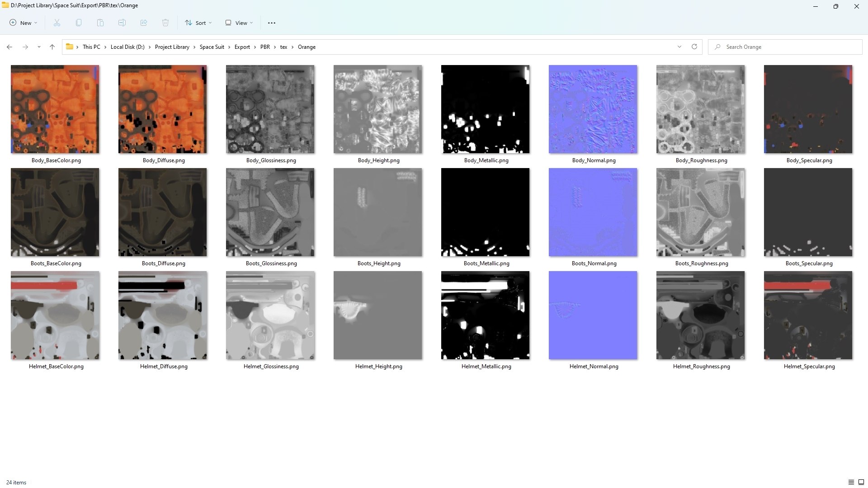Click the Search Orange input field
The image size is (868, 488).
785,47
